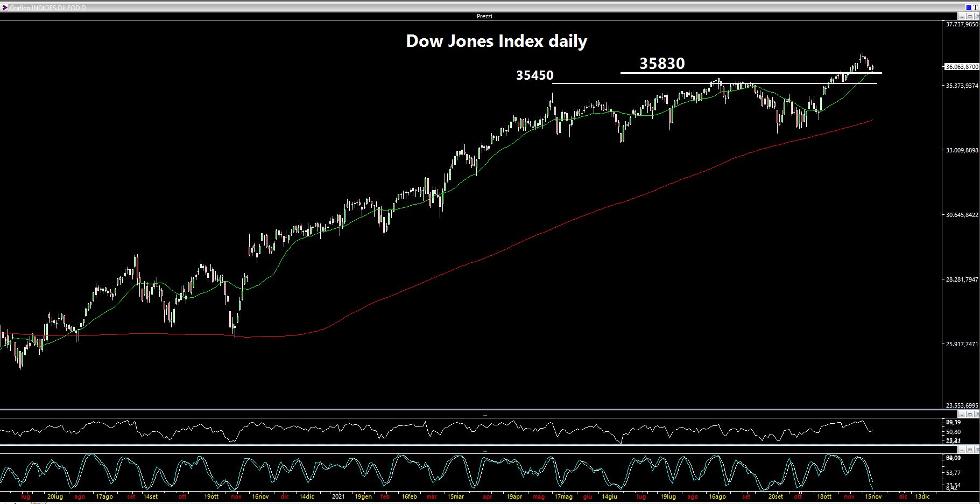The width and height of the screenshot is (980, 504).
Task: Click the 2021 year label on time axis
Action: pyautogui.click(x=337, y=496)
